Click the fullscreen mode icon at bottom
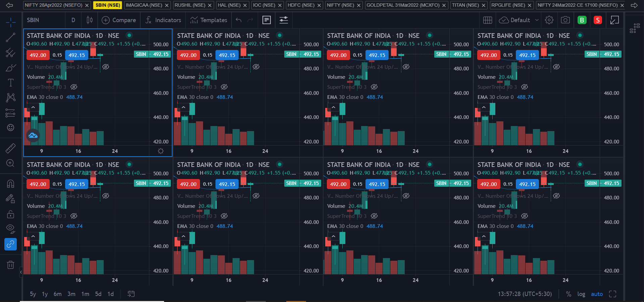Screen dimensions: 644x302 (613, 294)
